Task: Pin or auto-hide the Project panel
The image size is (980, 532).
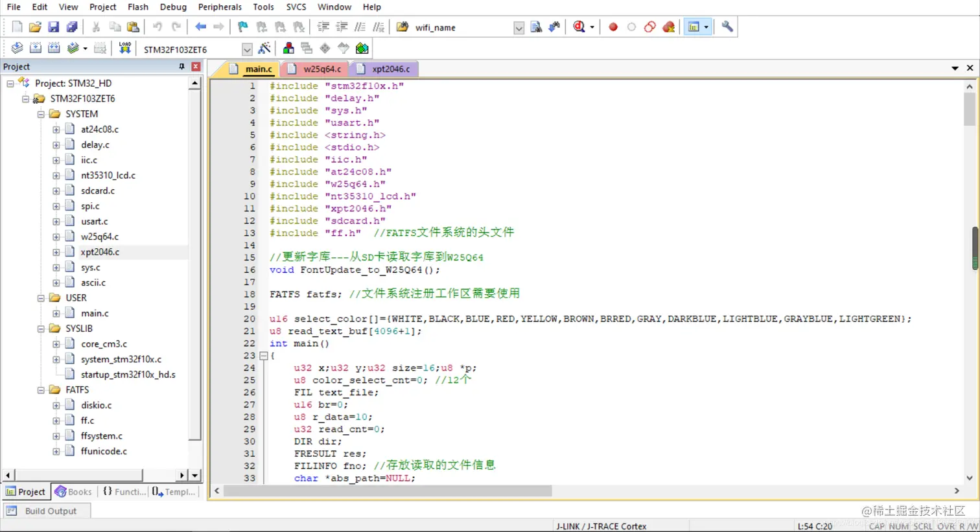Action: point(181,67)
